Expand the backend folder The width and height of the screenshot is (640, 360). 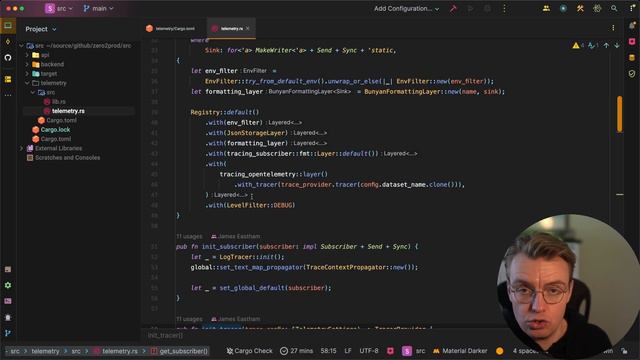[27, 64]
